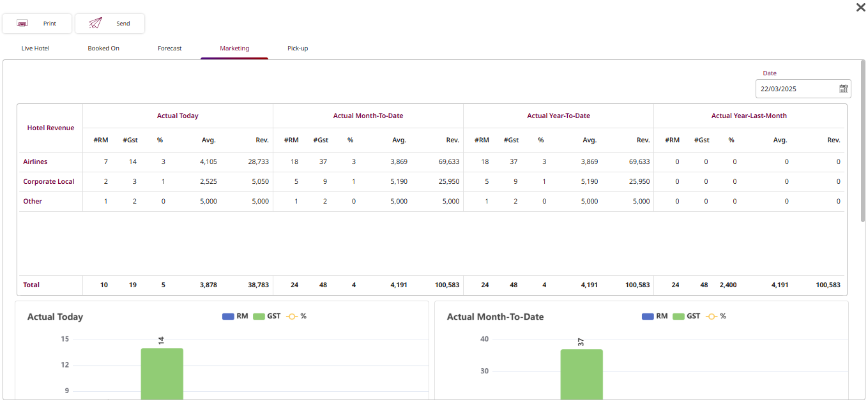The width and height of the screenshot is (868, 404).
Task: Go to the Forecast tab
Action: [x=170, y=49]
